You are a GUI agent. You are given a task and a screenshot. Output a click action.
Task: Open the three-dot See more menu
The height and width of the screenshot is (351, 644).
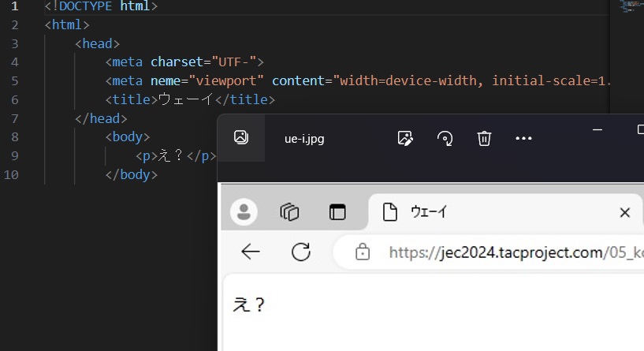click(x=523, y=139)
